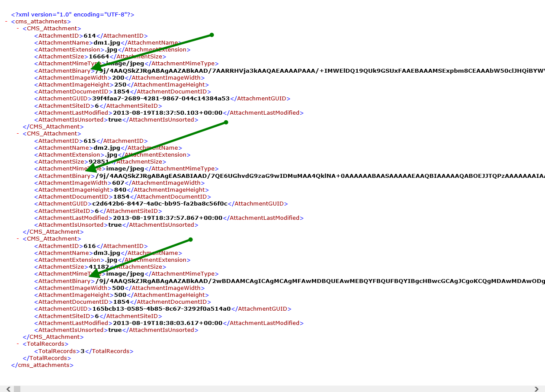Viewport: 545px width, 392px height.
Task: Collapse the TotalRecords node
Action: pos(18,344)
